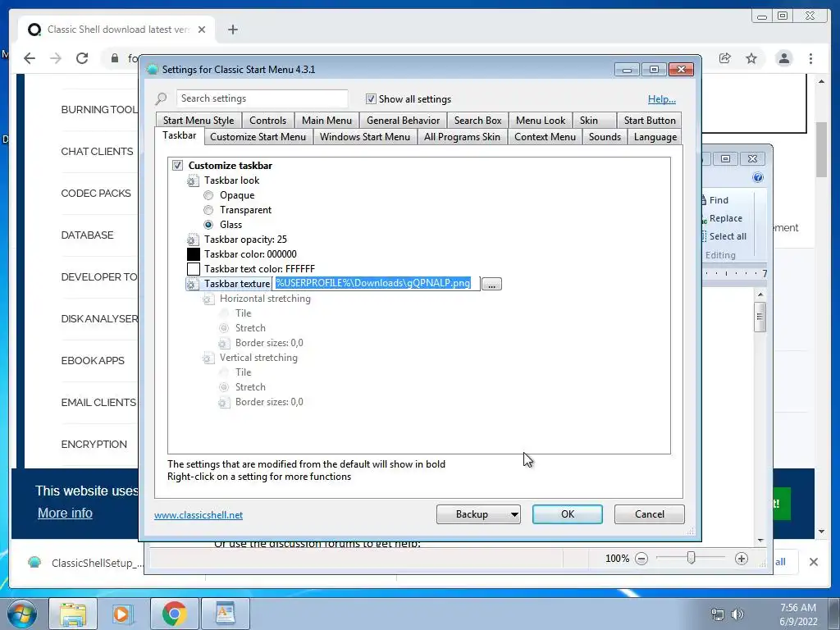
Task: Click the Taskbar look gear icon
Action: 193,181
